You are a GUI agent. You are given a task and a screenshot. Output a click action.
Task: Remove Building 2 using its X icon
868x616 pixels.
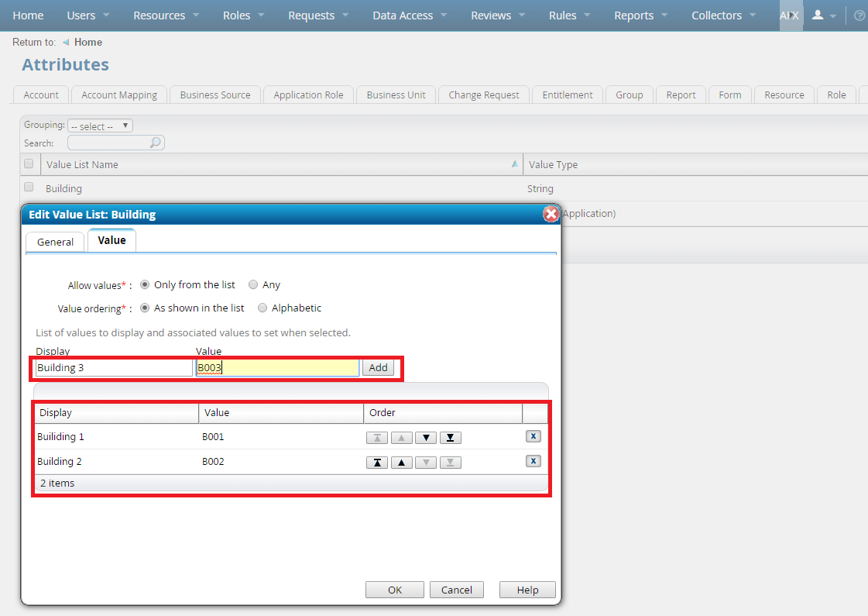(533, 461)
